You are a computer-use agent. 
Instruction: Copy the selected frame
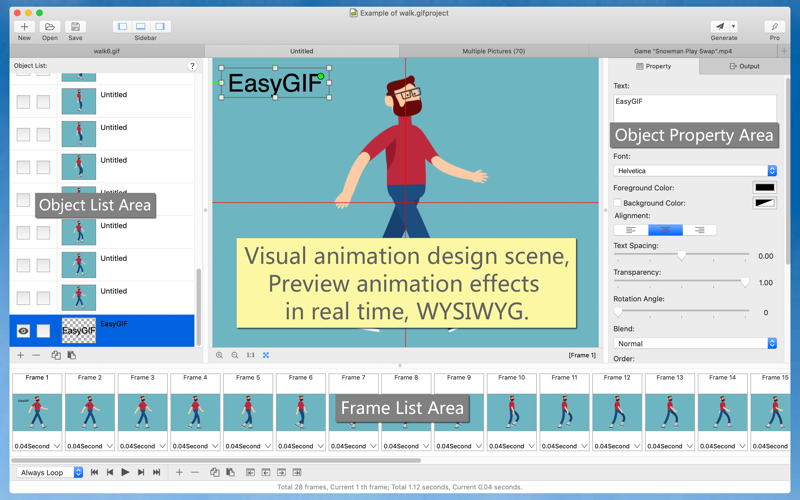click(215, 472)
